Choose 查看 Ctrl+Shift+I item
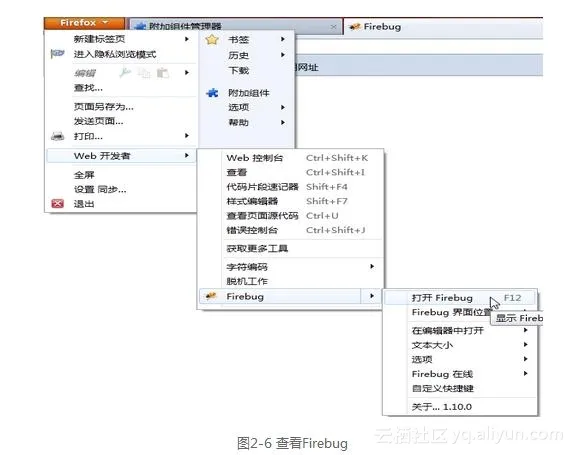The height and width of the screenshot is (455, 574). 291,172
